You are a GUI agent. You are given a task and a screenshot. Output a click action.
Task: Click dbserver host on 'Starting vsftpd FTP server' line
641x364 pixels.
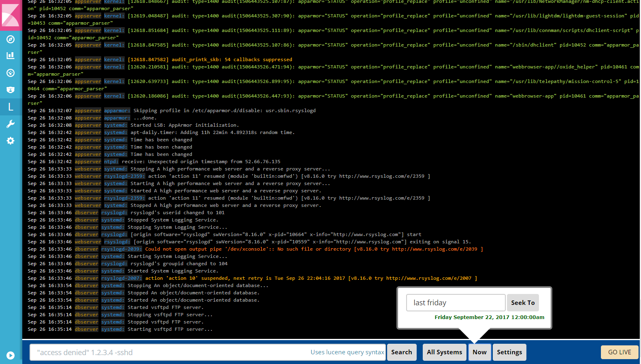pyautogui.click(x=86, y=329)
